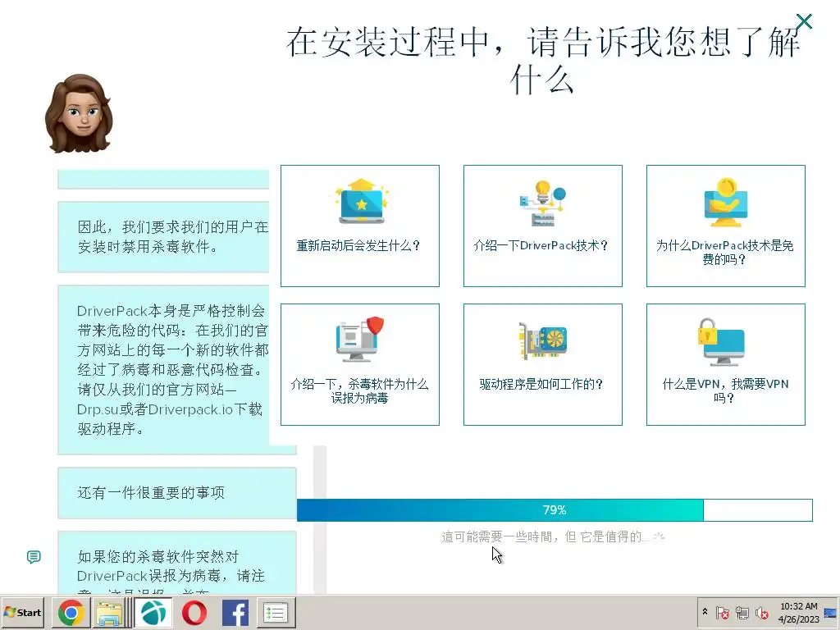Image resolution: width=840 pixels, height=630 pixels.
Task: Click the padlock and monitor VPN icon
Action: point(721,341)
